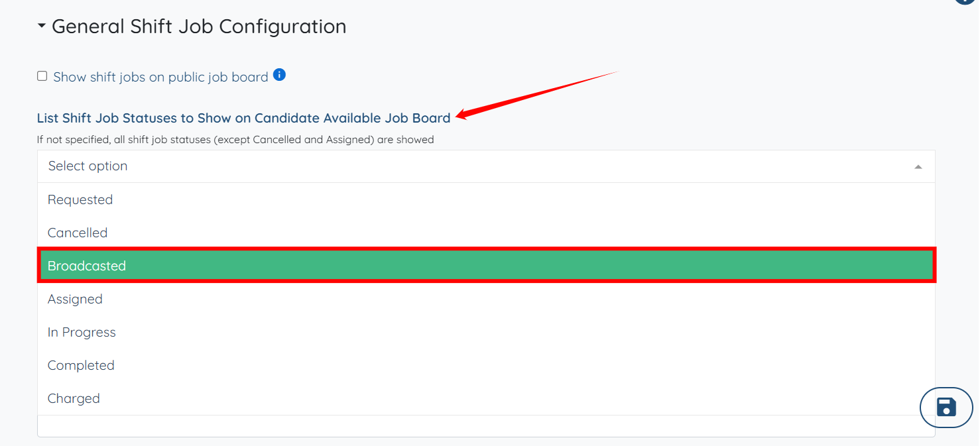This screenshot has height=446, width=980.
Task: Click the floppy disk save icon
Action: (x=946, y=407)
